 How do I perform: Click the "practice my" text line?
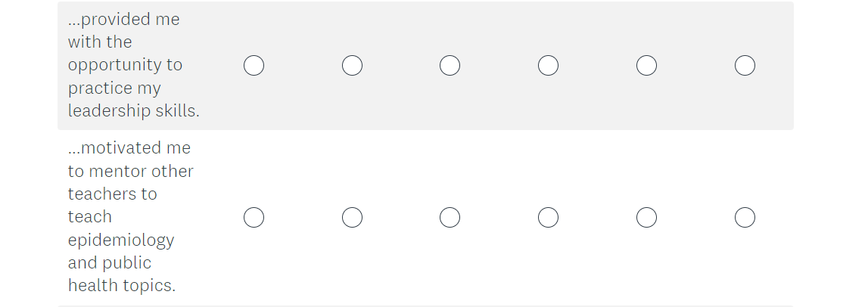(x=114, y=88)
